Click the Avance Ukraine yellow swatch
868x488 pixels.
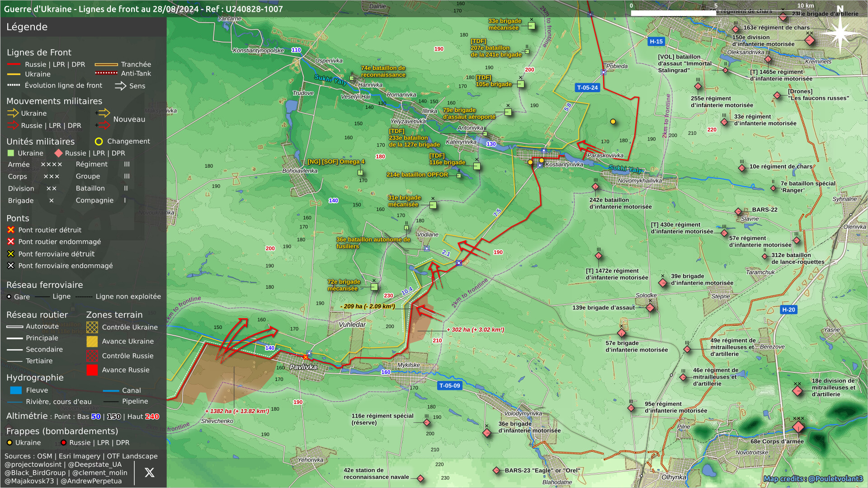pyautogui.click(x=92, y=342)
